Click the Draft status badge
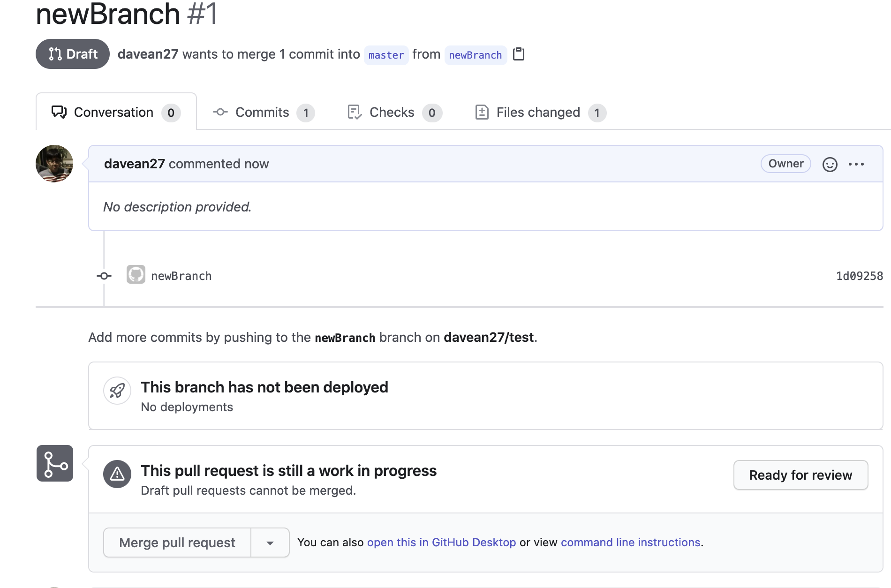The width and height of the screenshot is (891, 588). 73,54
